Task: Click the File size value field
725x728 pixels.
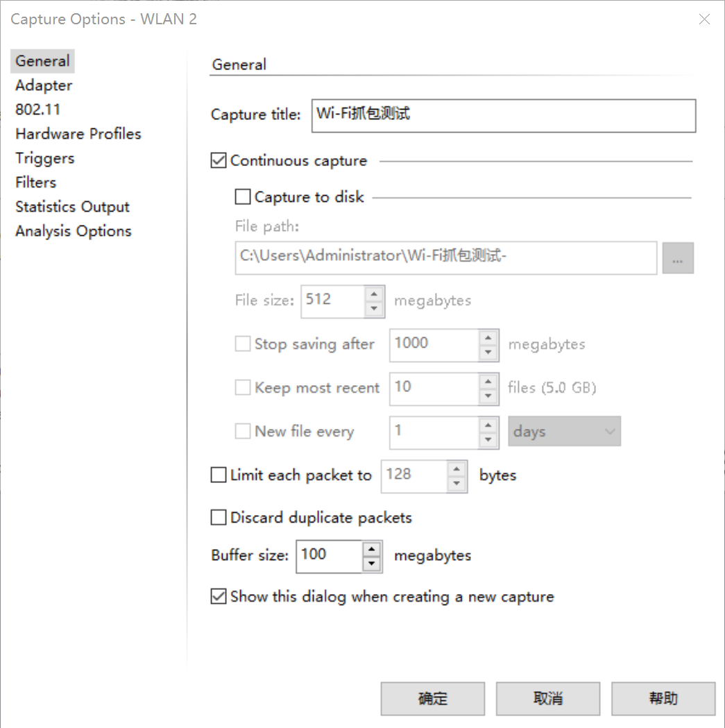Action: coord(333,301)
